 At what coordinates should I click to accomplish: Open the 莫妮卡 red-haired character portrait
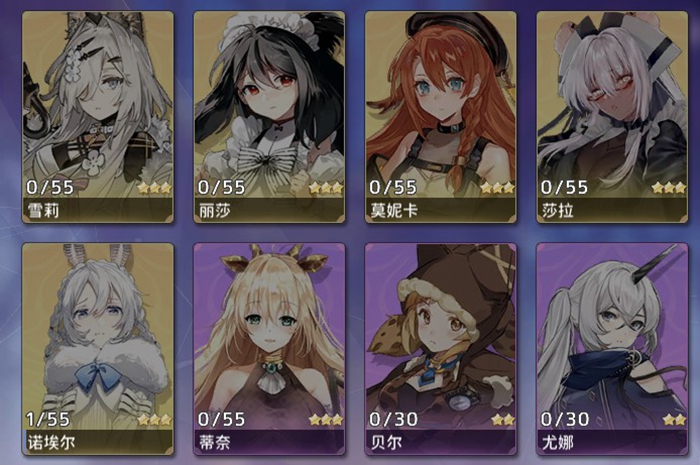pos(441,117)
